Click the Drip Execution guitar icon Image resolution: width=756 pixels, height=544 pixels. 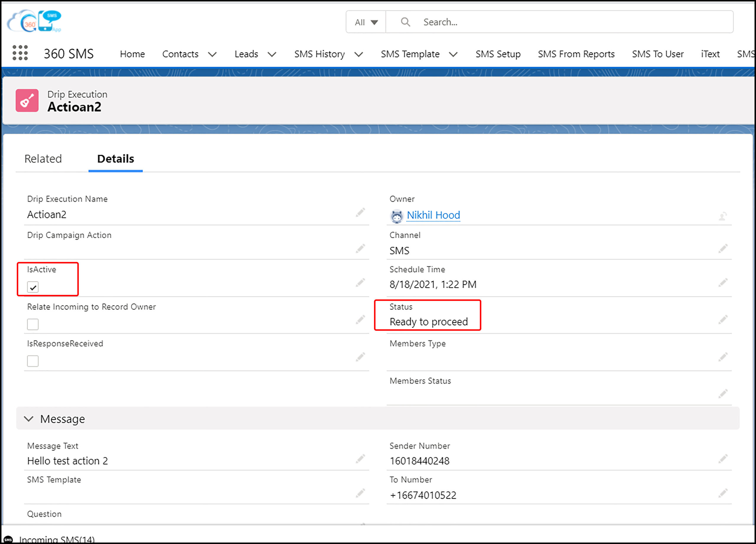(27, 100)
